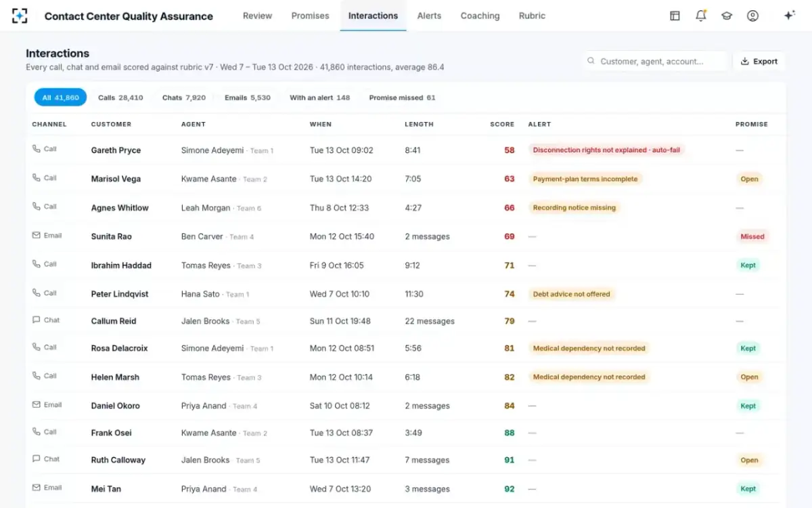Screen dimensions: 812x508
Task: Open Rosa Delacroix's Medical dependency alert
Action: [x=589, y=348]
